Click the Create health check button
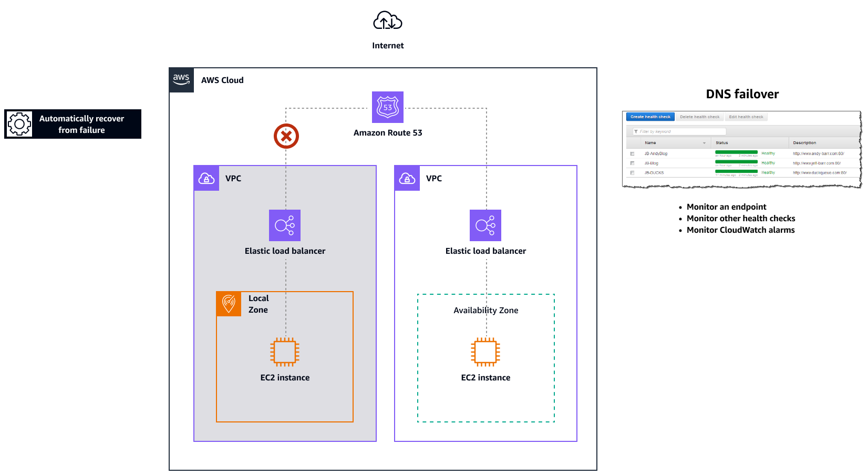Image resolution: width=868 pixels, height=475 pixels. tap(650, 117)
